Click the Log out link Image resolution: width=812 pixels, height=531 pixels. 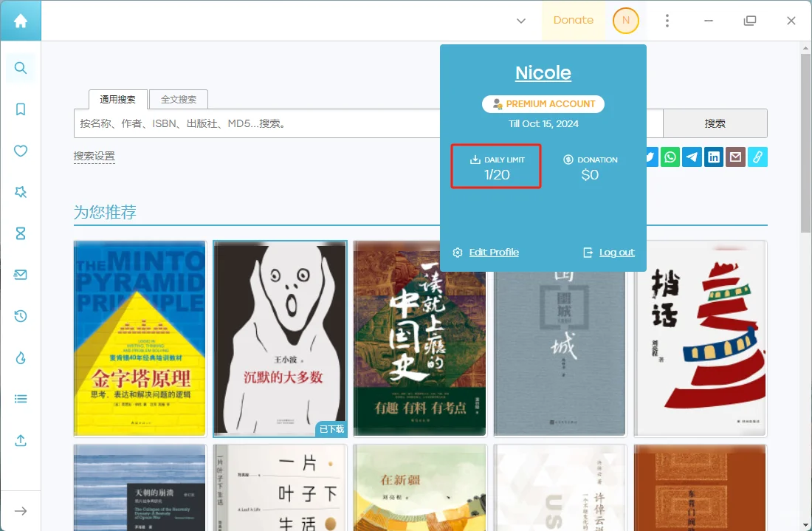[x=617, y=253]
